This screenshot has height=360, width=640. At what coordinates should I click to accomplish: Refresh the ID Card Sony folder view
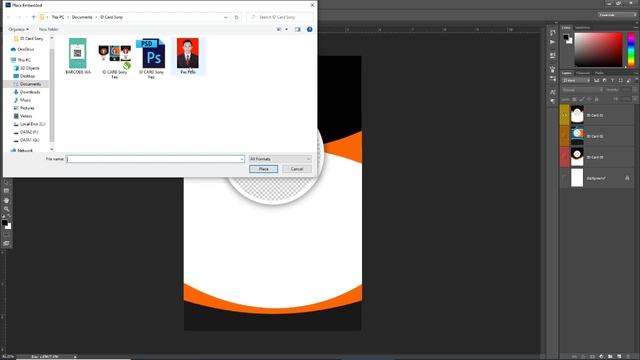(x=236, y=17)
